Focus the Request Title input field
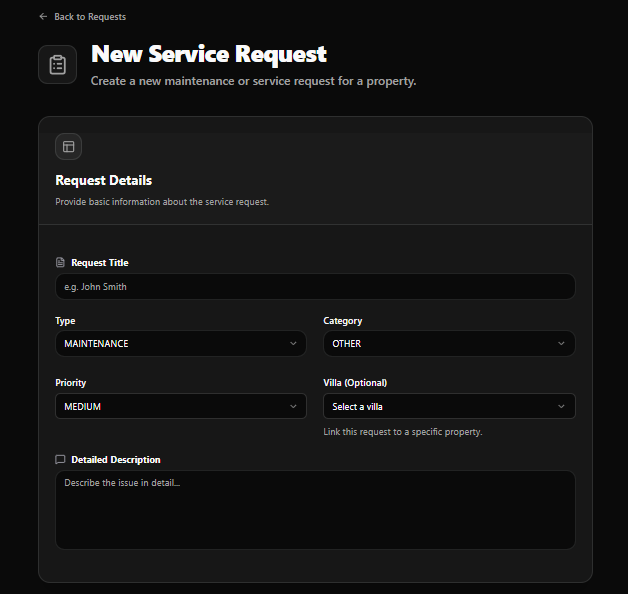The image size is (628, 594). (315, 286)
